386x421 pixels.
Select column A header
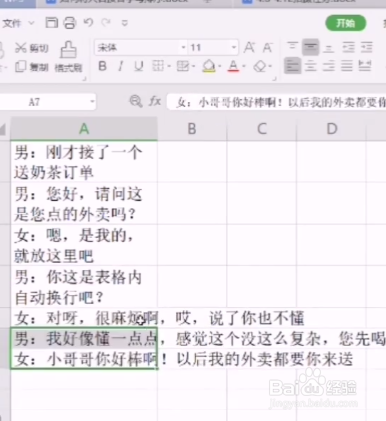pyautogui.click(x=84, y=128)
